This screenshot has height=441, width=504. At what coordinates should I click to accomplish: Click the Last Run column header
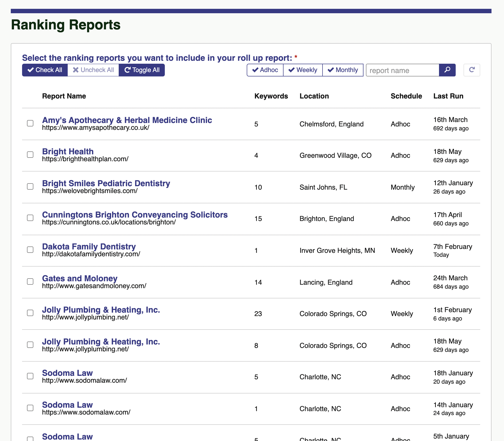448,96
